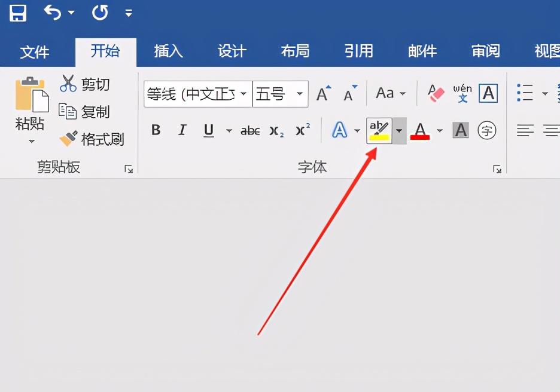Open Customize Quick Access Toolbar dropdown
The image size is (560, 392).
coord(129,14)
